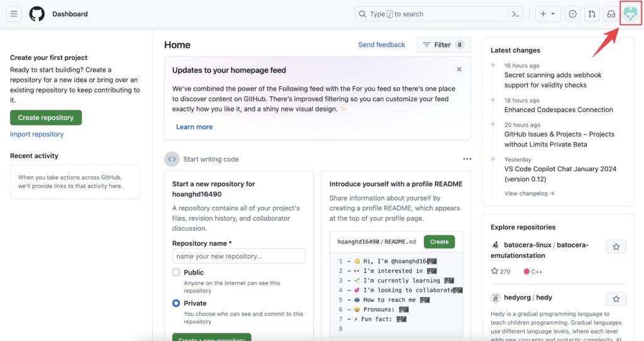The image size is (644, 341).
Task: Click the batocera-linux avatar icon
Action: (496, 245)
